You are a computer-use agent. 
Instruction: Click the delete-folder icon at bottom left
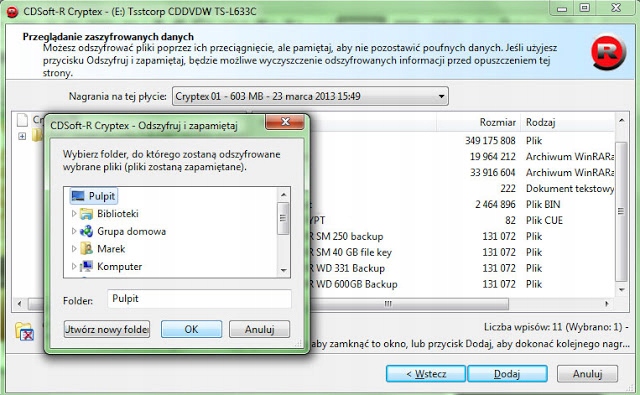[24, 331]
